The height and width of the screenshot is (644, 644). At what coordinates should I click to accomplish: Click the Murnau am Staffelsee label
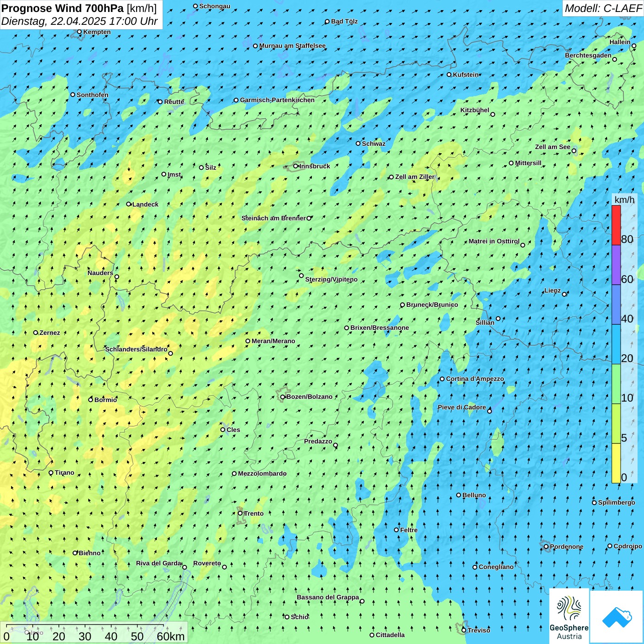[x=292, y=46]
